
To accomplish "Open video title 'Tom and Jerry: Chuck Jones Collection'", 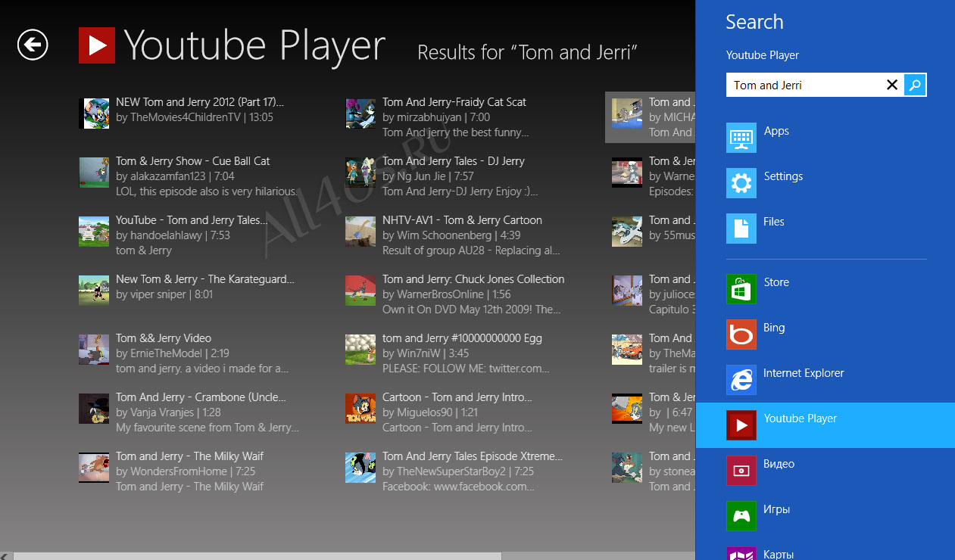I will point(473,279).
